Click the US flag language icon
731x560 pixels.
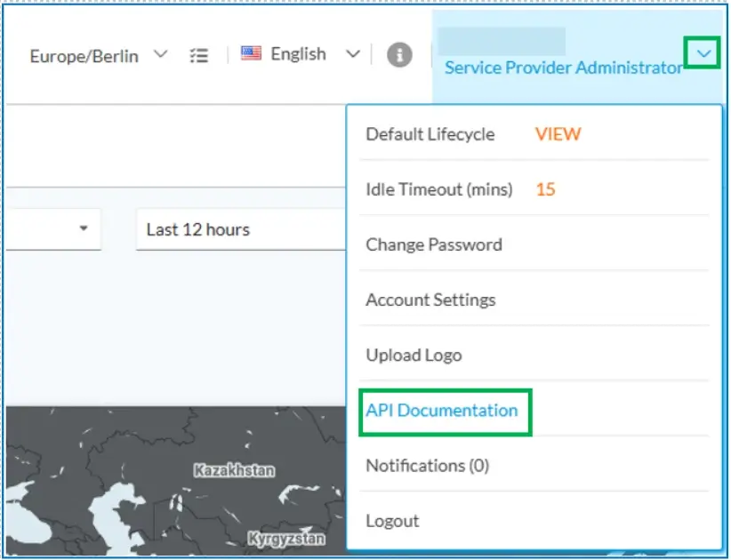click(252, 54)
